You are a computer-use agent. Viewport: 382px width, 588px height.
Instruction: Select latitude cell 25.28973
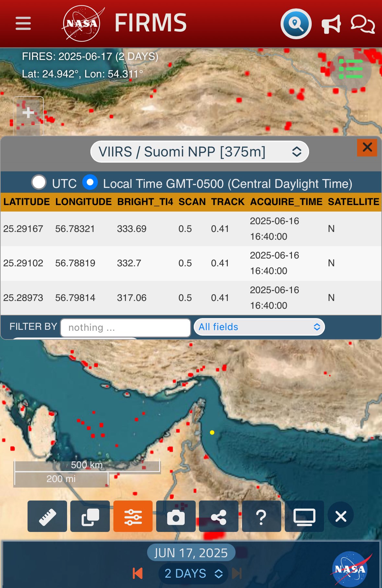tap(23, 298)
